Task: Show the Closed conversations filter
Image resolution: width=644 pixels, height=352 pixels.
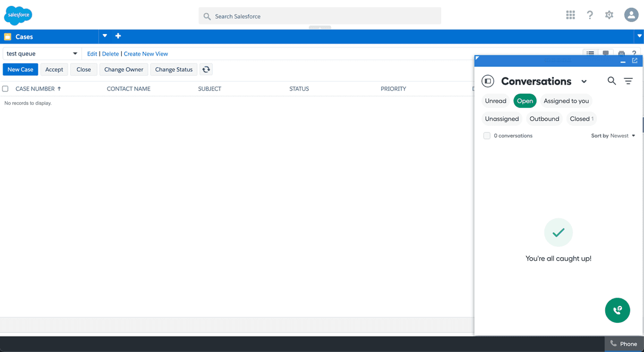Action: pyautogui.click(x=581, y=119)
